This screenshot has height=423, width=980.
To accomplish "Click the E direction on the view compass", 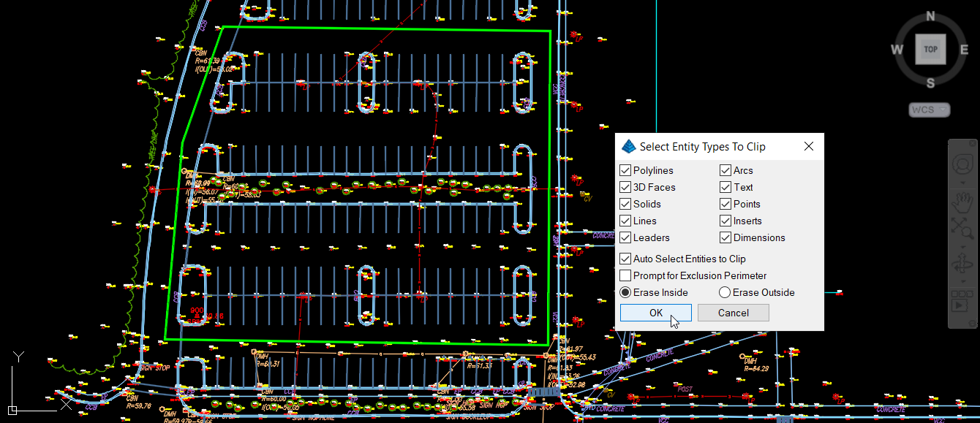I will pos(963,49).
